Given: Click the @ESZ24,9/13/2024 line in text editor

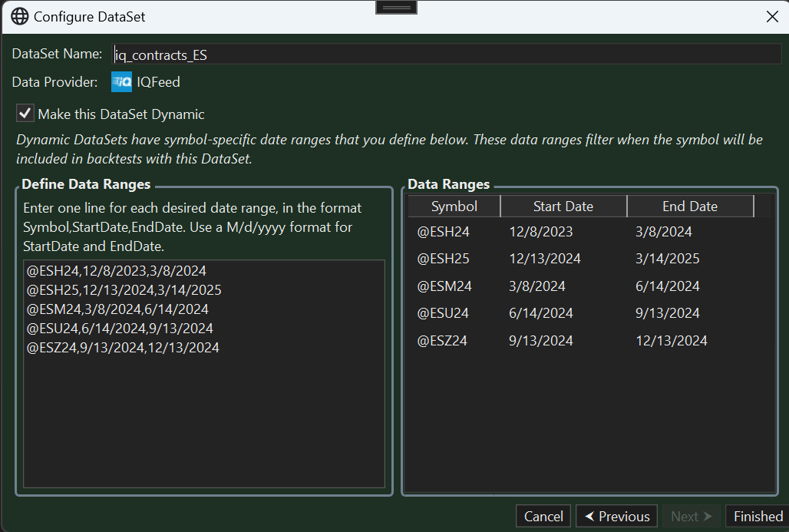Looking at the screenshot, I should [123, 348].
